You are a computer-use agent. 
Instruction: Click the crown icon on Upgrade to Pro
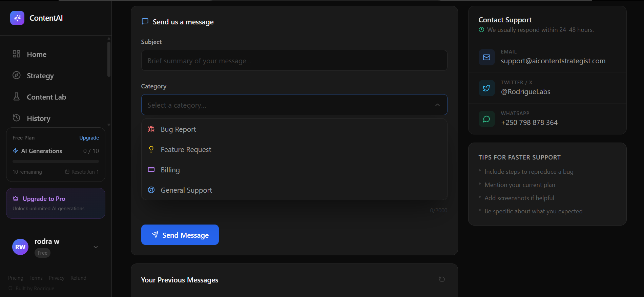point(16,198)
